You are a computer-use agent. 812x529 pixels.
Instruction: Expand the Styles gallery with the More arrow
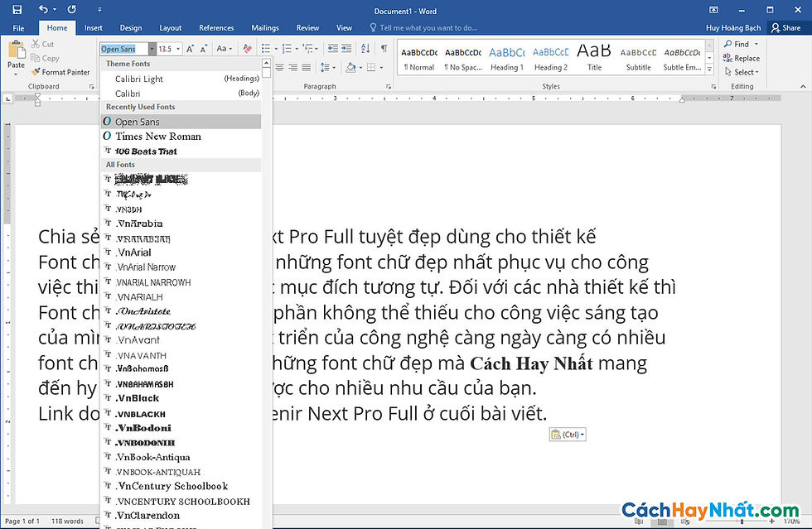pyautogui.click(x=709, y=70)
